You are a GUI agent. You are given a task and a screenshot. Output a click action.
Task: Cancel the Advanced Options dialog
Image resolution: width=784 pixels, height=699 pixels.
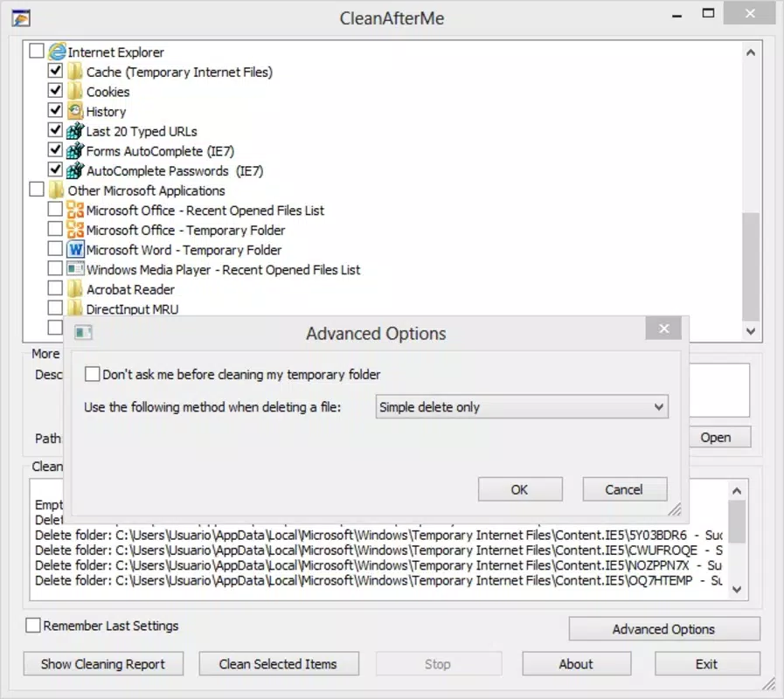point(625,489)
